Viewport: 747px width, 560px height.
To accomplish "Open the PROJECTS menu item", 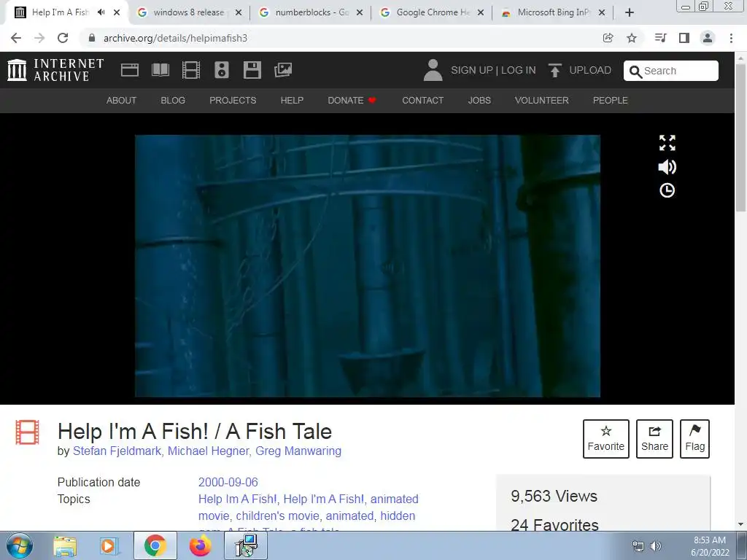I will point(233,101).
